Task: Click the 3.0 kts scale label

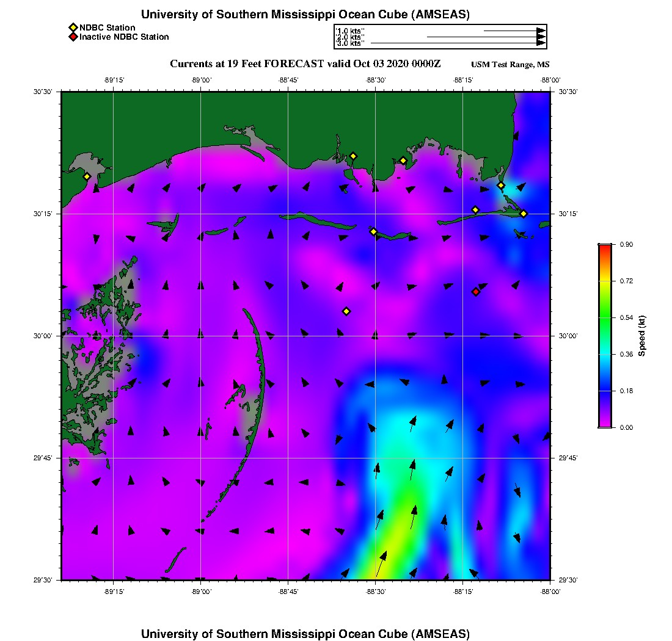Action: [x=350, y=43]
